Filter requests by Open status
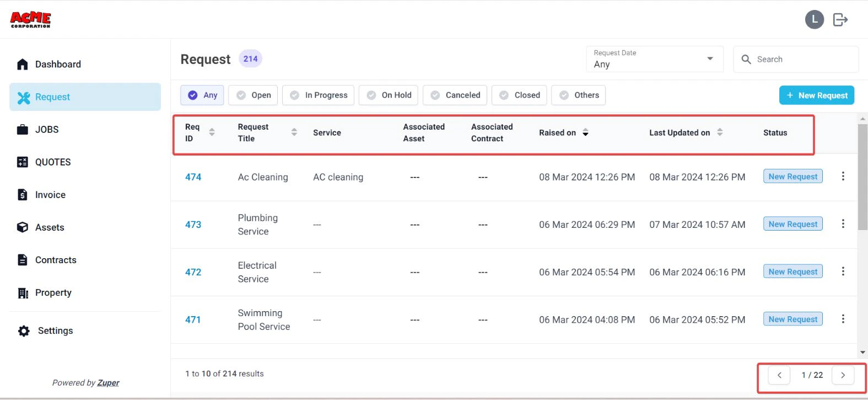This screenshot has height=400, width=868. tap(254, 95)
